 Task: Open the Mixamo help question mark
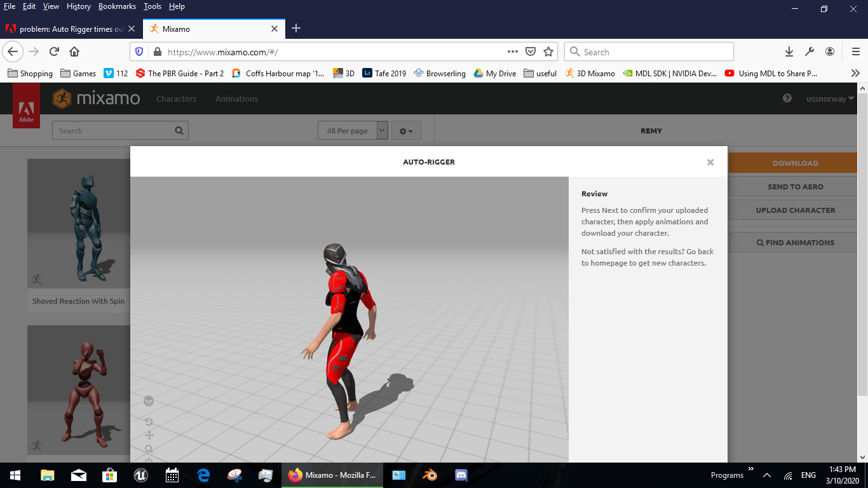(787, 98)
